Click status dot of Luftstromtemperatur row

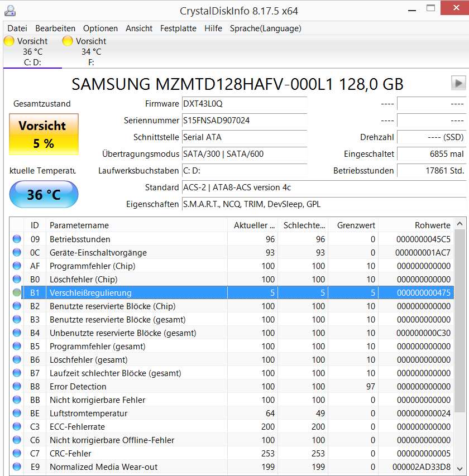pyautogui.click(x=17, y=413)
